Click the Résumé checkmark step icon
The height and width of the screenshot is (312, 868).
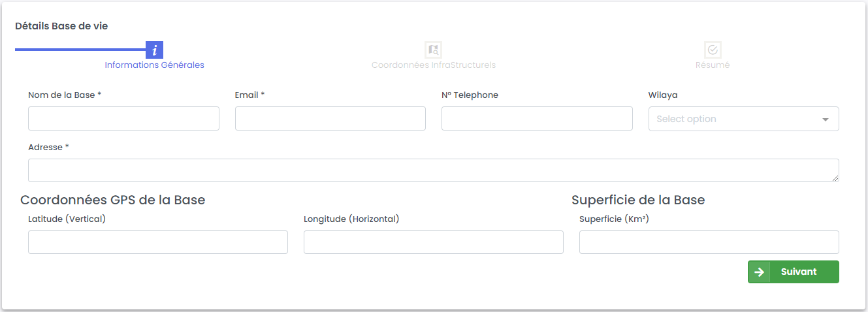coord(713,50)
